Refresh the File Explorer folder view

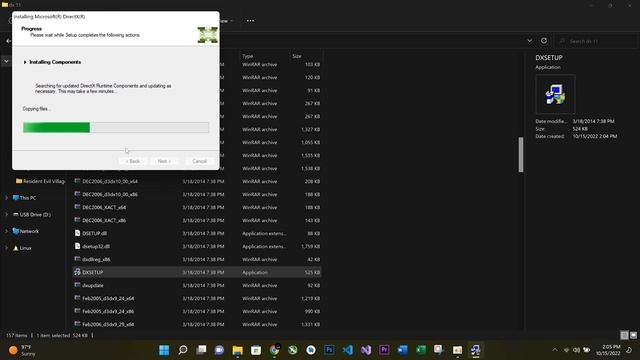tap(544, 40)
